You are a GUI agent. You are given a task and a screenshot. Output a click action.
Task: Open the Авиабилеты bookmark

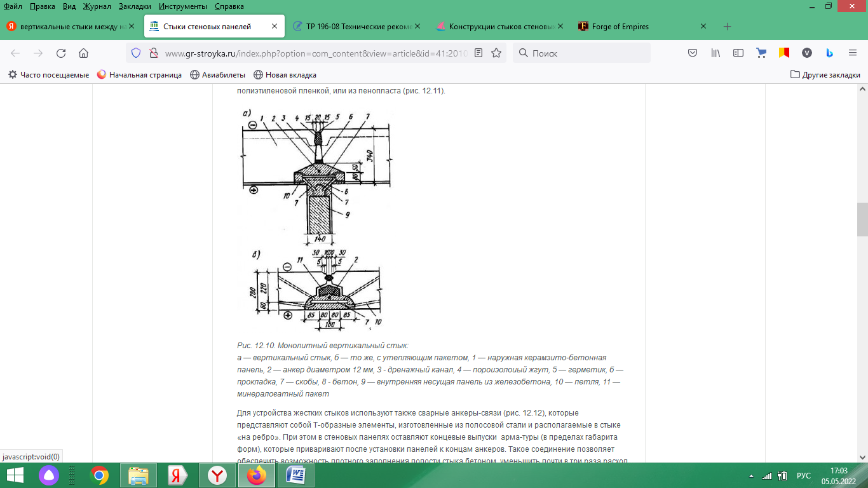tap(219, 75)
